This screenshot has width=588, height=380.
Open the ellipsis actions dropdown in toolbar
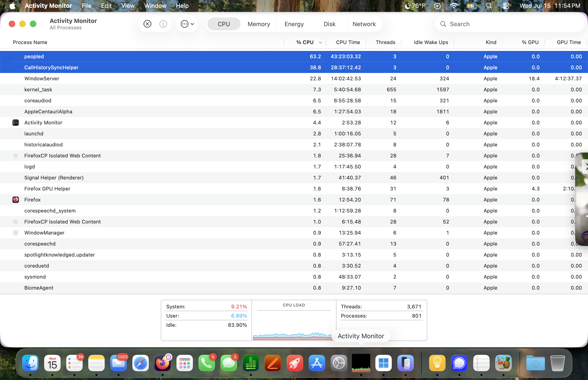click(187, 24)
